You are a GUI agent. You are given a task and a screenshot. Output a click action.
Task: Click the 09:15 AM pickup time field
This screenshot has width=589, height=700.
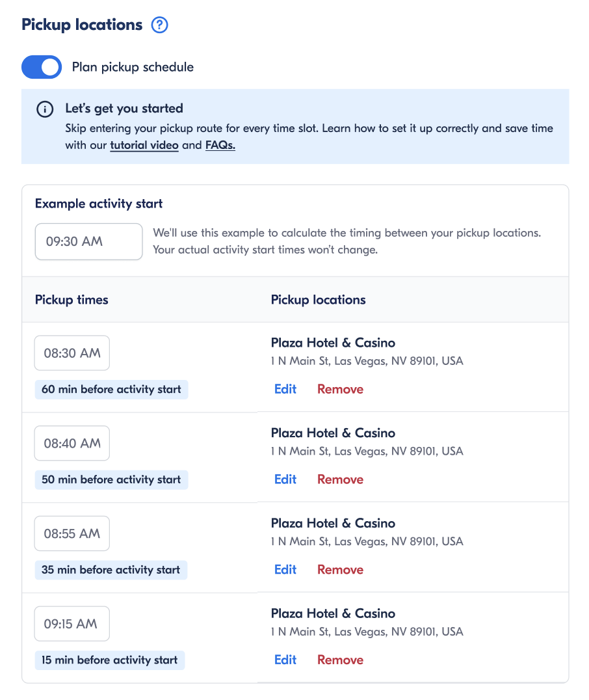pyautogui.click(x=72, y=624)
